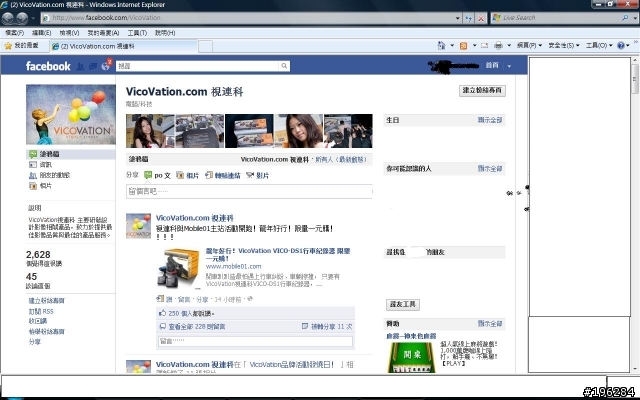Open Facebook messages icon

pos(93,66)
